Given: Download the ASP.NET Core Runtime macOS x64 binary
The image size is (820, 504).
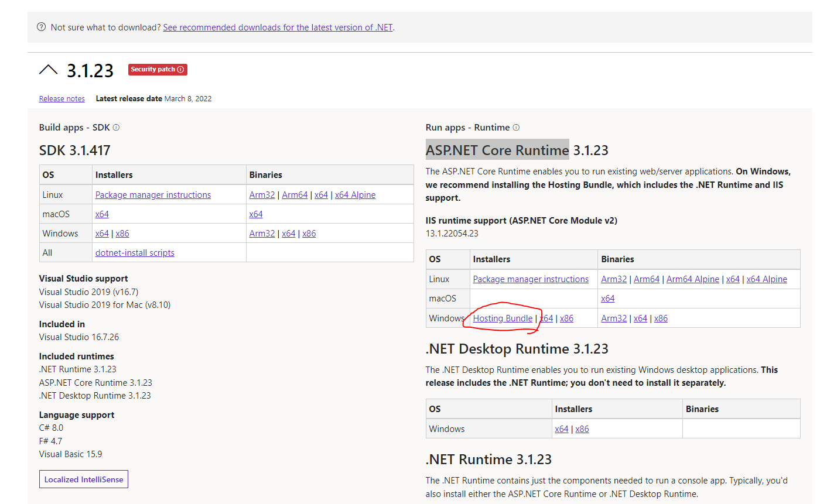Looking at the screenshot, I should [608, 299].
